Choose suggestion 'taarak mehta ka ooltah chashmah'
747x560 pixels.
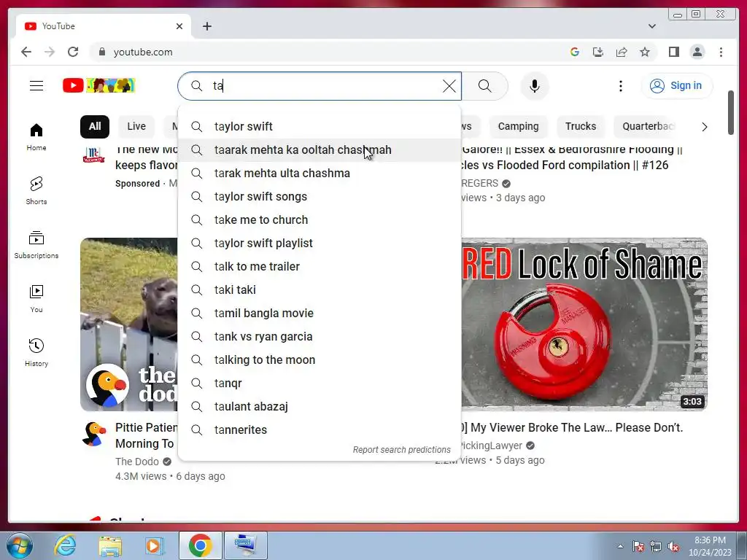click(320, 150)
